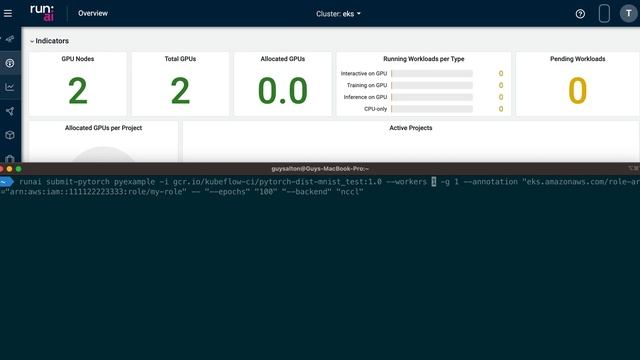The image size is (640, 360).
Task: Open the help question mark icon
Action: [x=580, y=14]
